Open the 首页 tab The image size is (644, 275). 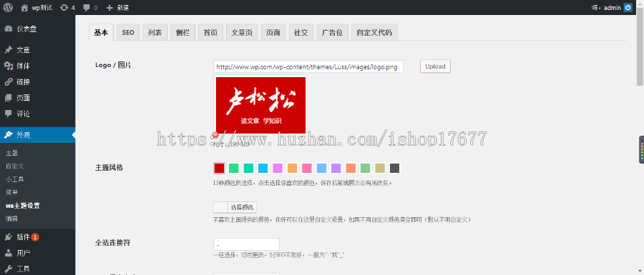pyautogui.click(x=210, y=32)
